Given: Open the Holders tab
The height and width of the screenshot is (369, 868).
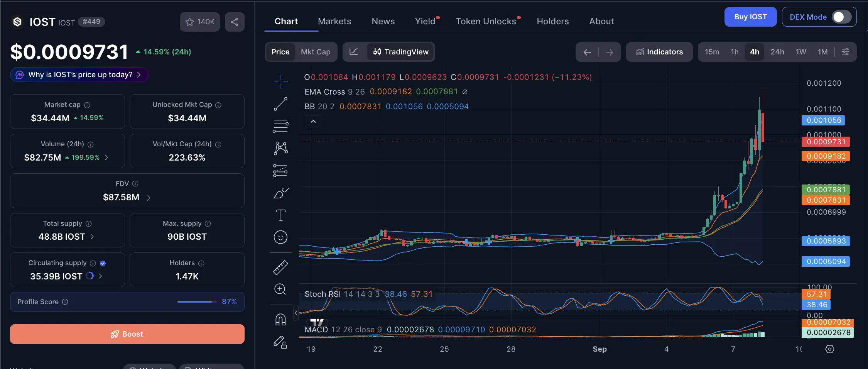Looking at the screenshot, I should [553, 21].
